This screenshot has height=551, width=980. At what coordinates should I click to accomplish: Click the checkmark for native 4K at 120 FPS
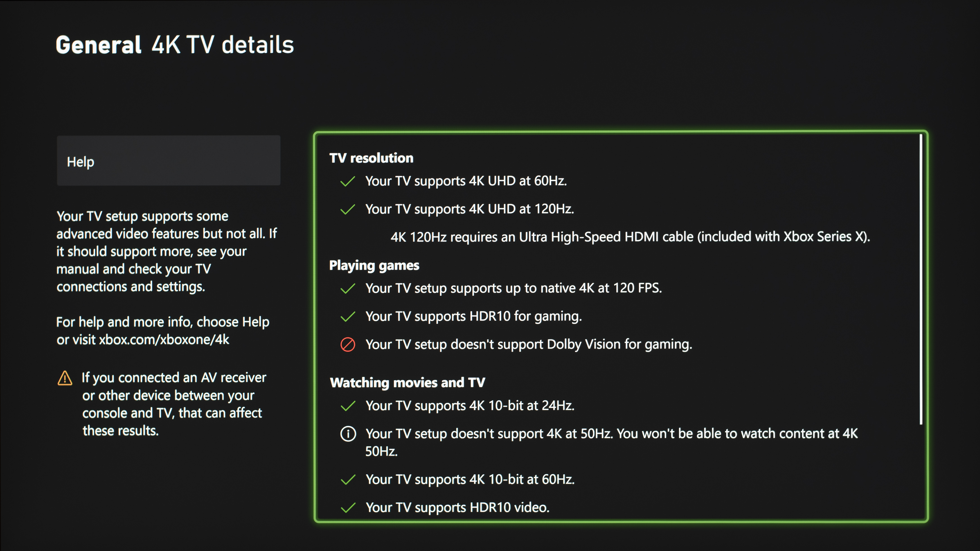348,289
